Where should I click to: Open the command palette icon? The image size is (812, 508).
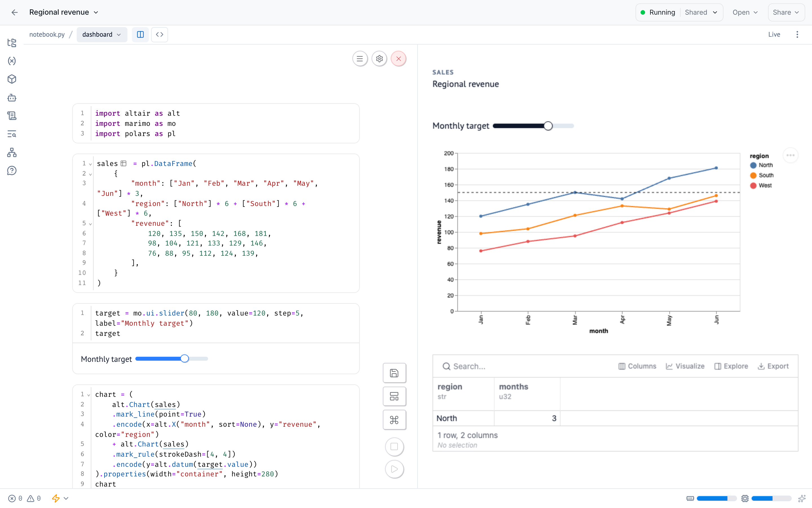pyautogui.click(x=394, y=420)
